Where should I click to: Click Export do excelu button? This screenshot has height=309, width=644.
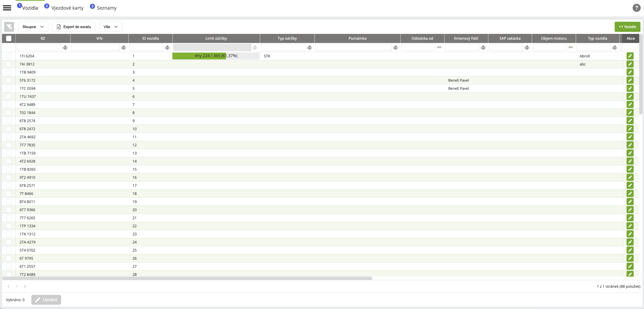pos(74,27)
